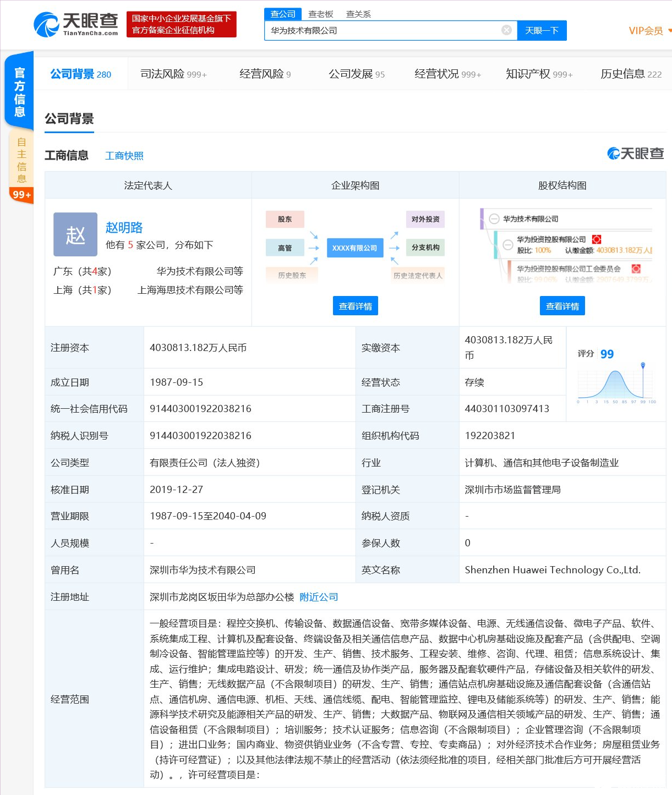
Task: Click the red icon beside 华为投资控股有限公司
Action: pyautogui.click(x=597, y=239)
